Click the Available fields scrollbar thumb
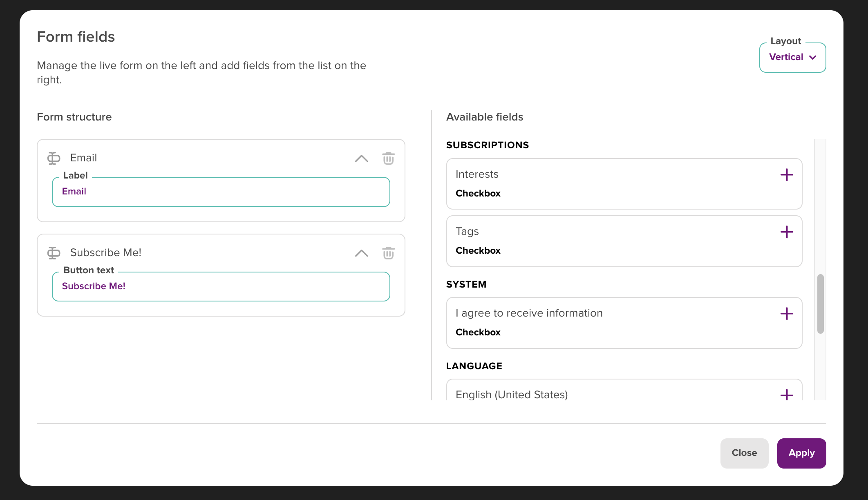 pos(820,304)
